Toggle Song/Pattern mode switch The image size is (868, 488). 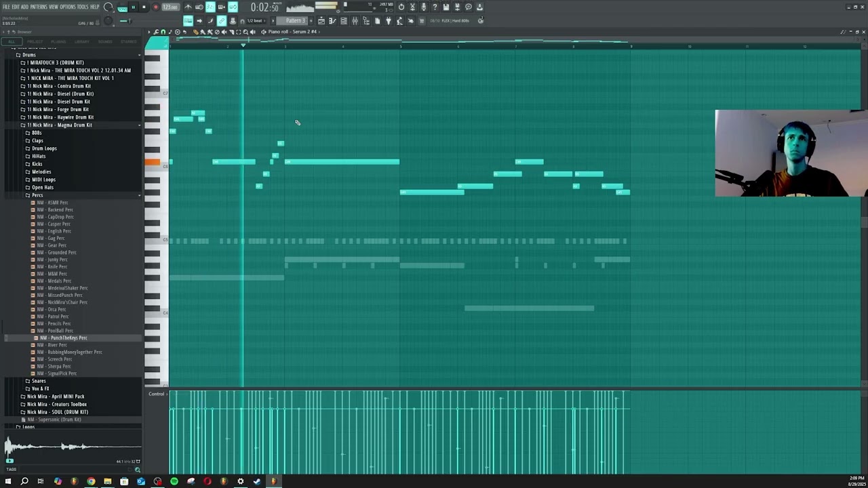tap(122, 7)
